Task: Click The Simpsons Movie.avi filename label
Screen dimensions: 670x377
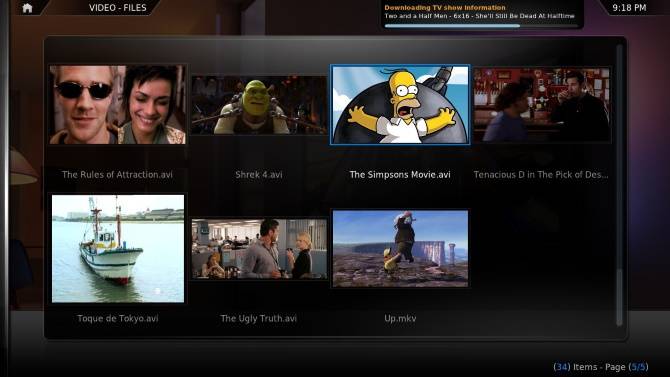Action: point(400,174)
